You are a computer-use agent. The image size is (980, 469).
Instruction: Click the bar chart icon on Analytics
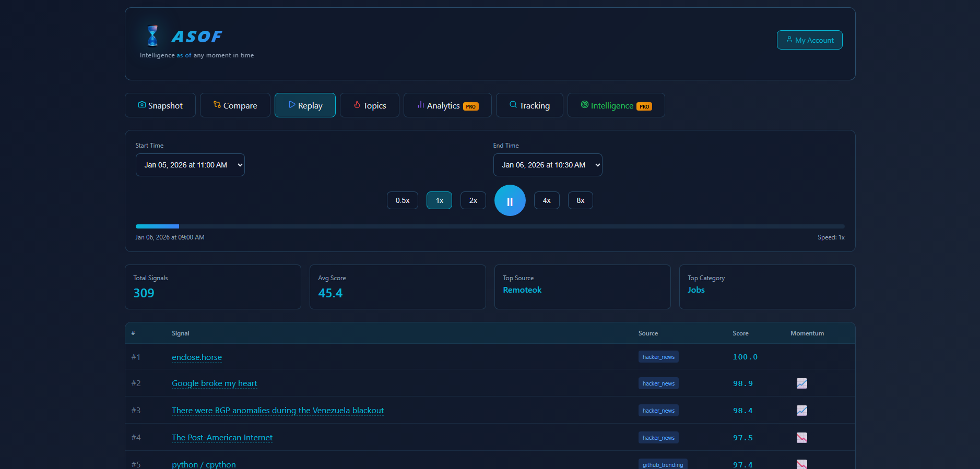click(421, 105)
